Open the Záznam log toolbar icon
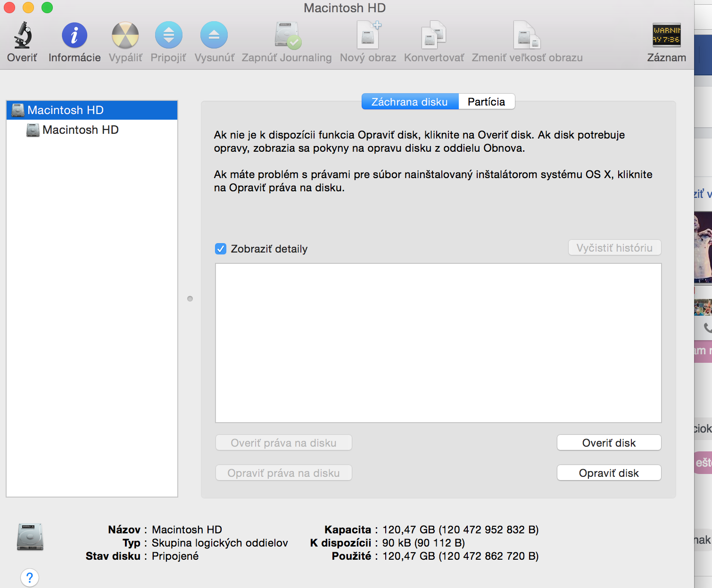 (x=666, y=35)
